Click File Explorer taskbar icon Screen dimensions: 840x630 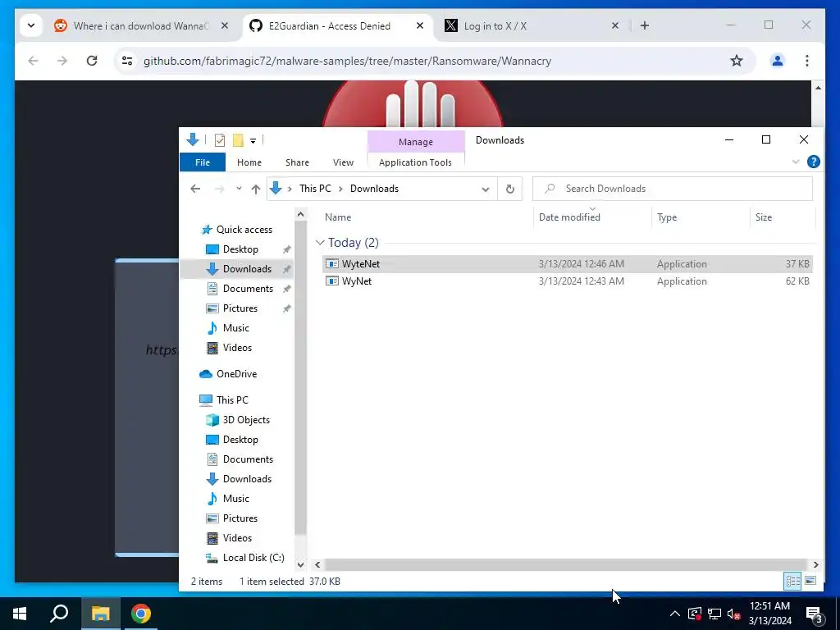100,614
